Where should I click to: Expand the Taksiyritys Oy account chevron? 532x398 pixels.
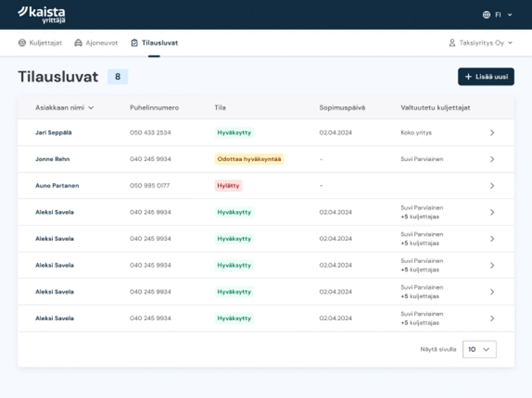(x=510, y=43)
